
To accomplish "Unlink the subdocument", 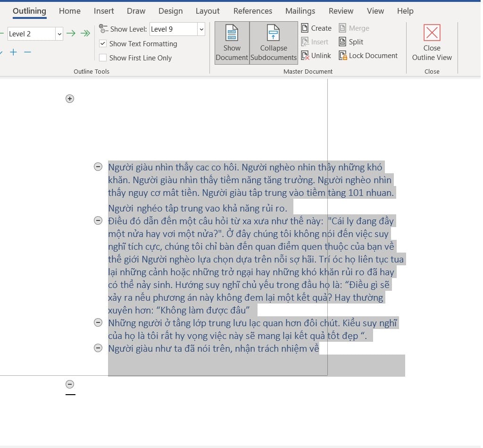I will [x=316, y=56].
